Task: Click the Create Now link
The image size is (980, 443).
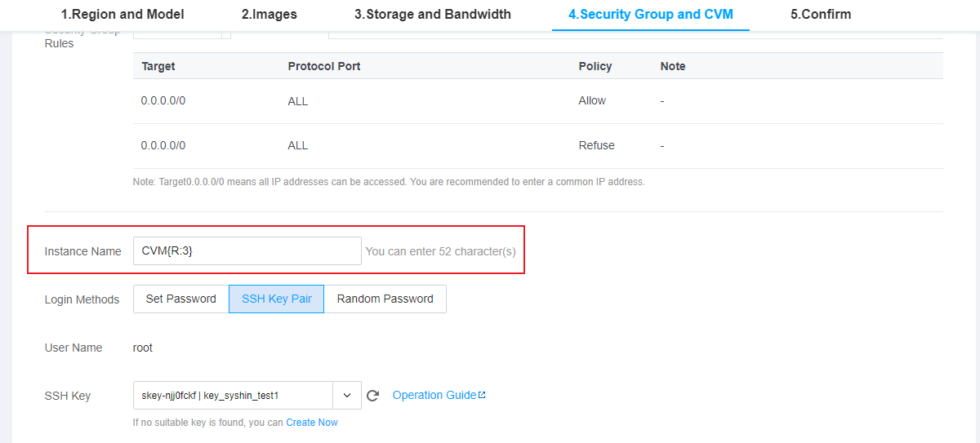Action: pos(312,423)
